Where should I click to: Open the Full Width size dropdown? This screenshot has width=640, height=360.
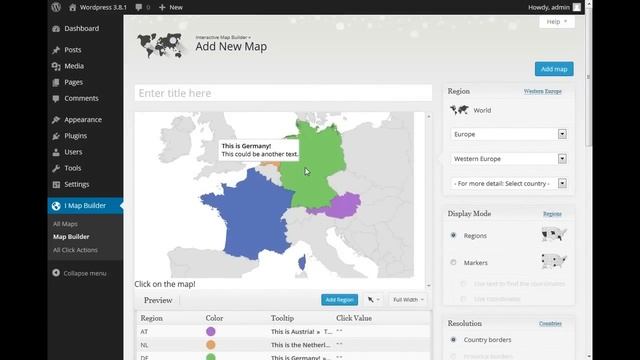(x=408, y=300)
